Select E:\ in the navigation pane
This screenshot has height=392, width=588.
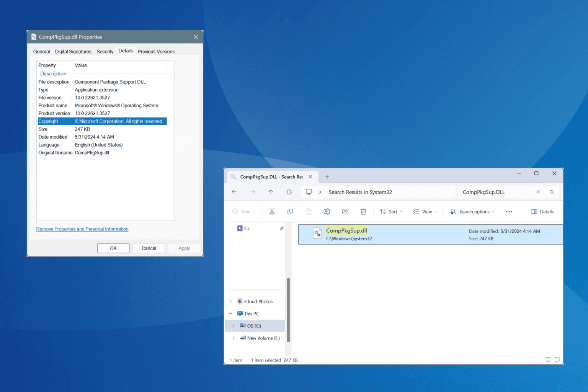point(244,229)
